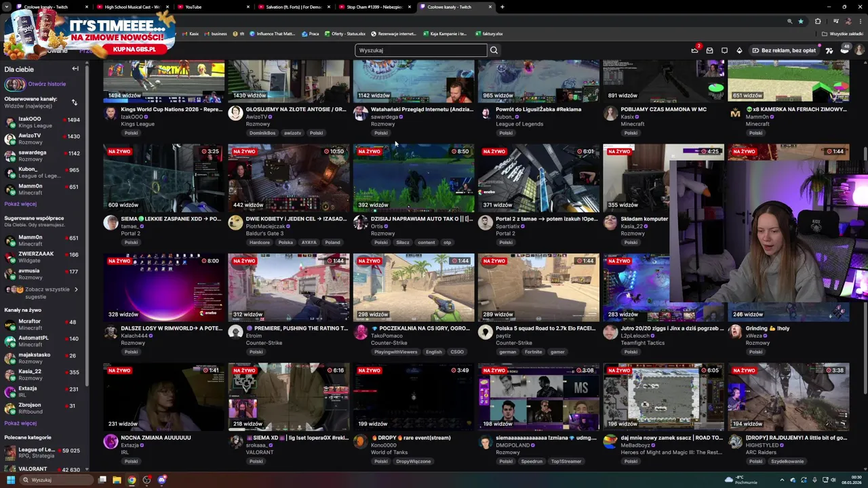
Task: Click Otwórz historie link
Action: pyautogui.click(x=46, y=84)
